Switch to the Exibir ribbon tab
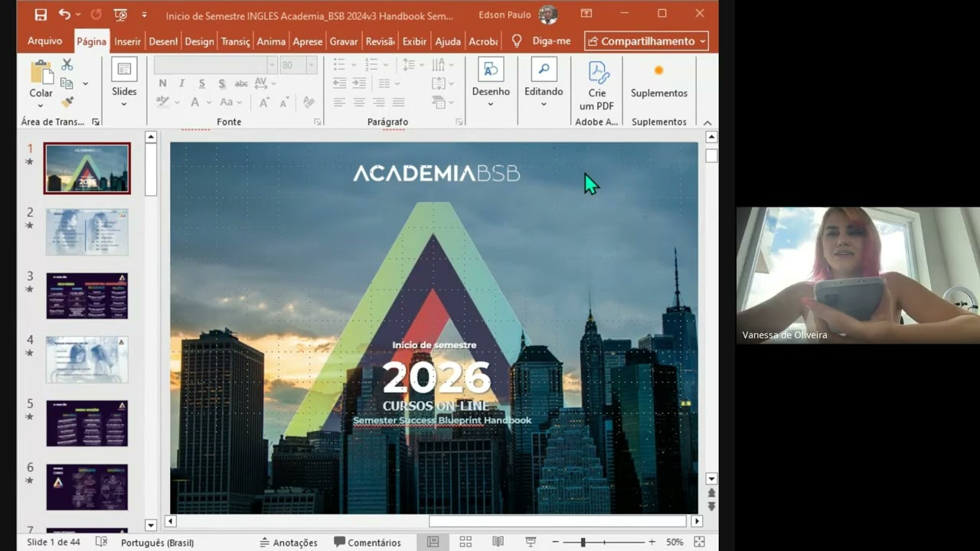The height and width of the screenshot is (551, 980). pyautogui.click(x=414, y=41)
